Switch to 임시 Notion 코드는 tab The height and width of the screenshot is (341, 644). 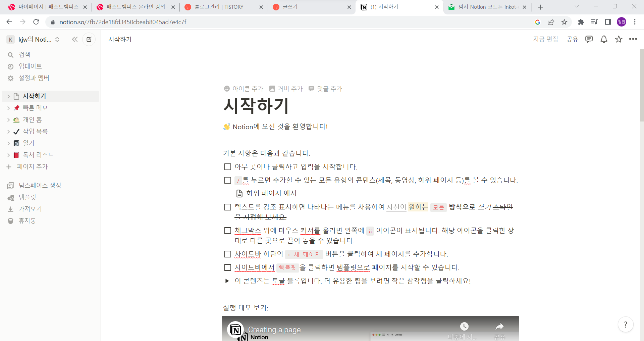click(x=488, y=7)
